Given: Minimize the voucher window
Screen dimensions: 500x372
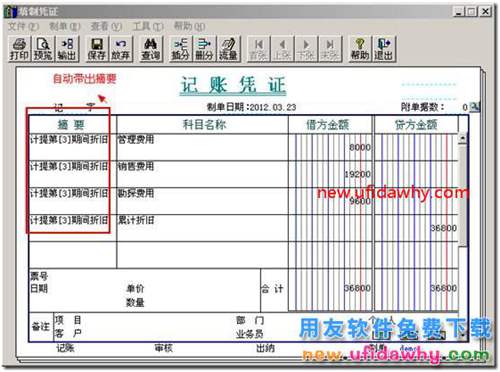Looking at the screenshot, I should (x=459, y=12).
